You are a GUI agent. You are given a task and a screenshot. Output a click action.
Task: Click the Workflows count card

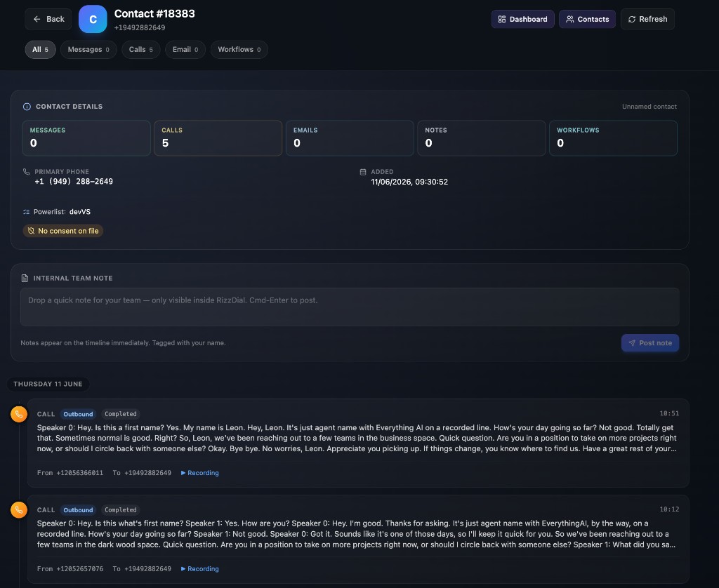pyautogui.click(x=613, y=138)
